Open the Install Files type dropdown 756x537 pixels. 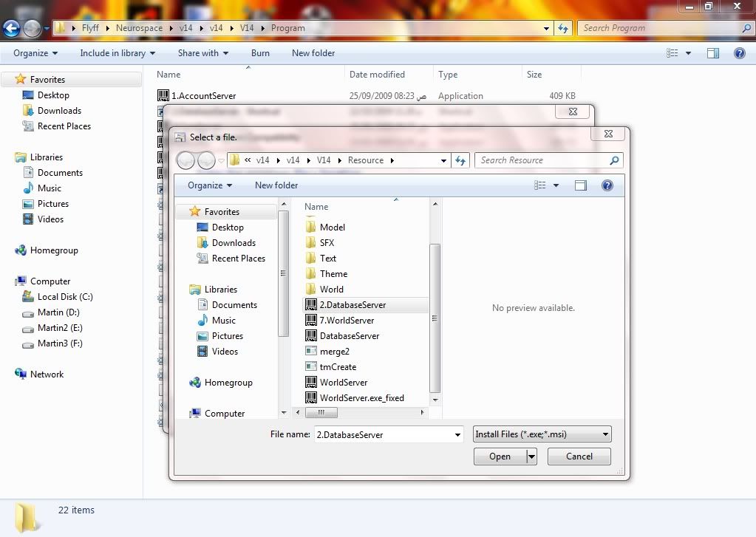[x=542, y=434]
